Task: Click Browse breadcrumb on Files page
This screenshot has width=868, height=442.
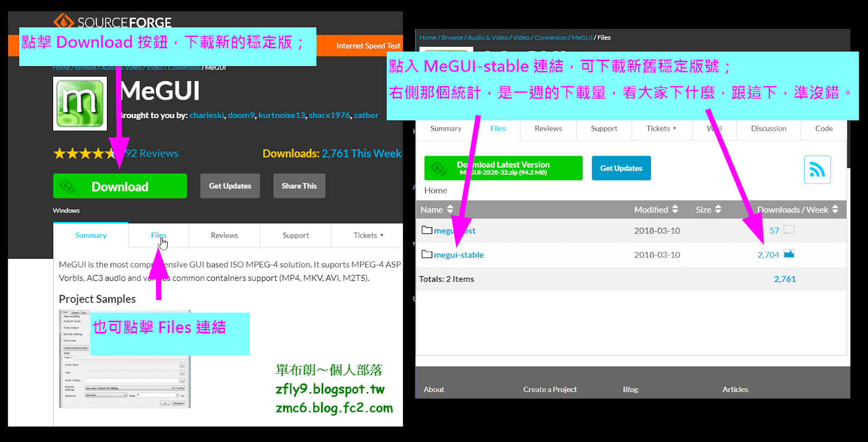Action: 452,37
